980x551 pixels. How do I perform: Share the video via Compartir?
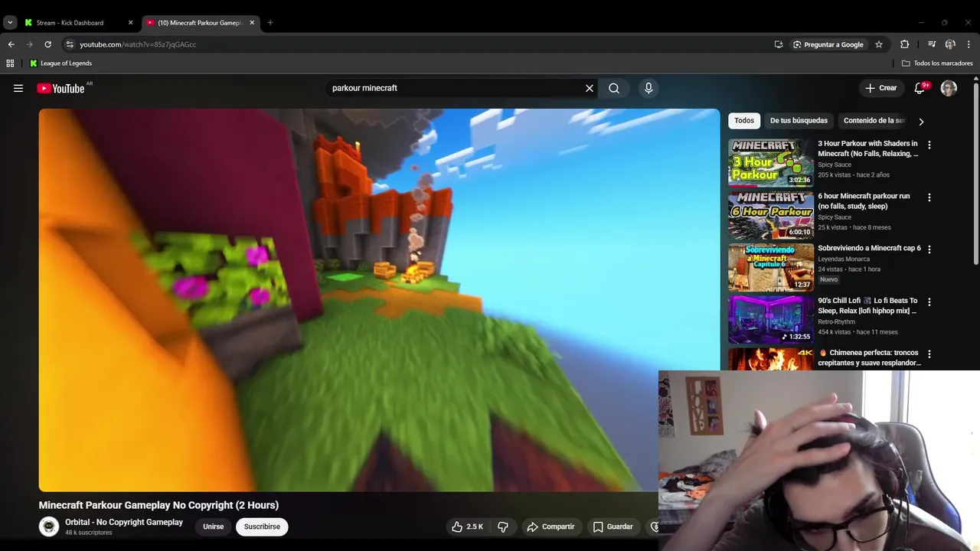click(x=550, y=527)
